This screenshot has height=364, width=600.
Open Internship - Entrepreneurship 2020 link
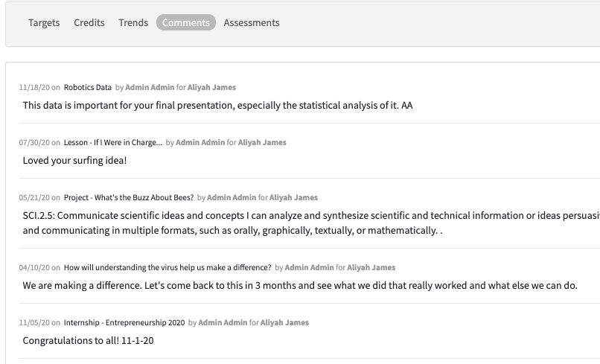124,322
